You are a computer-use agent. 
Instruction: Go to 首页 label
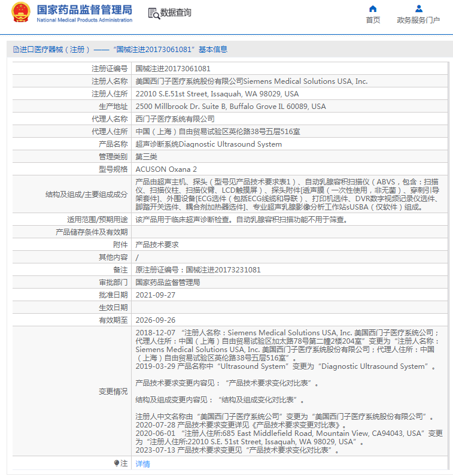[x=373, y=20]
